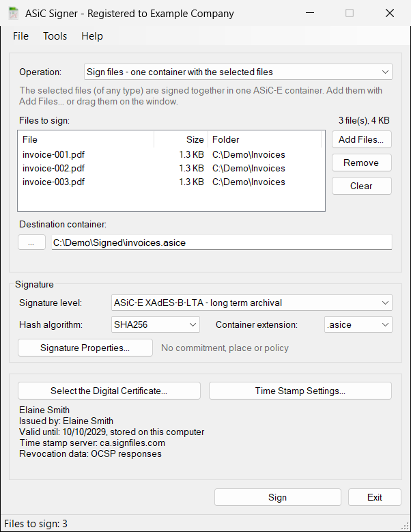Click Select the Digital Certificate... button

pos(109,391)
